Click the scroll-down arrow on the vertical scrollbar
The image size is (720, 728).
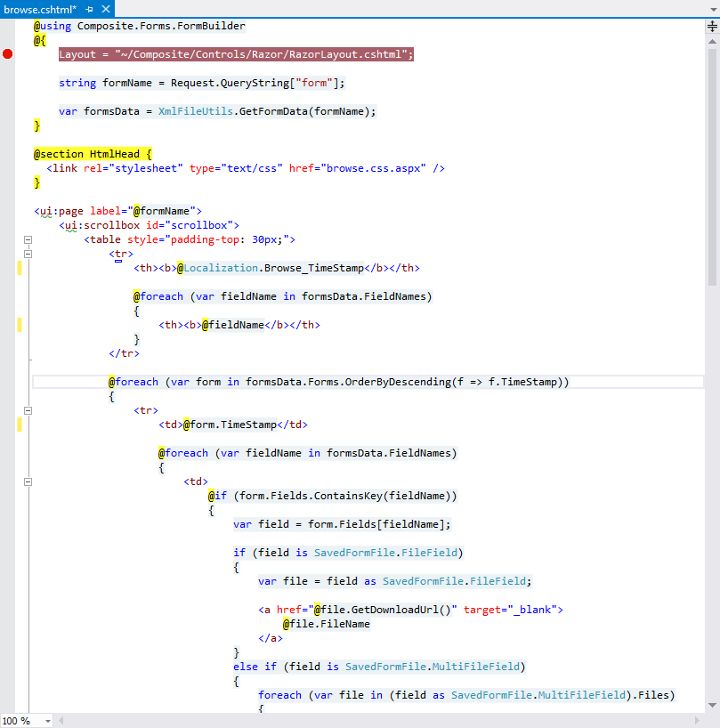(x=712, y=704)
